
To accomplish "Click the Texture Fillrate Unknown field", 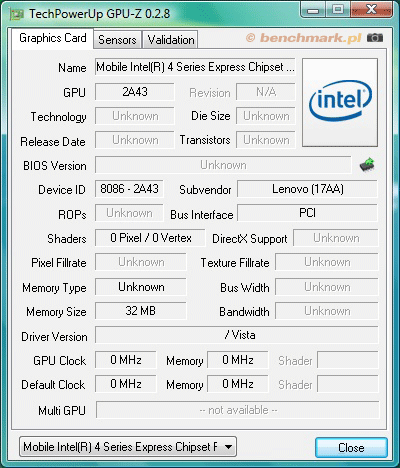I will tap(327, 262).
